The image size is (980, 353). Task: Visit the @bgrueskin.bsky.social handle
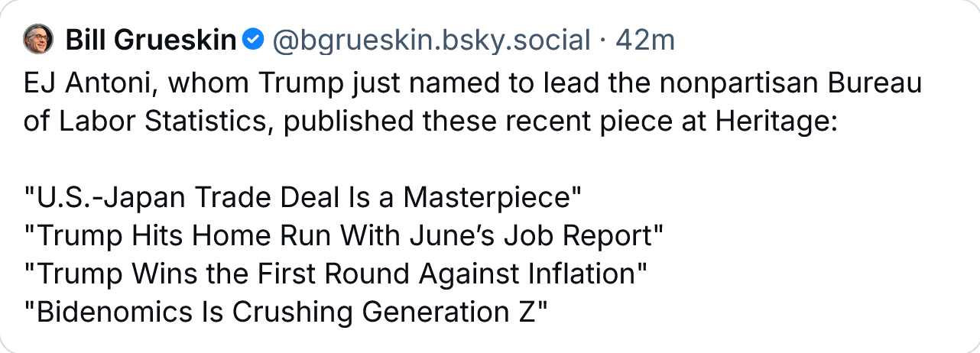coord(431,40)
